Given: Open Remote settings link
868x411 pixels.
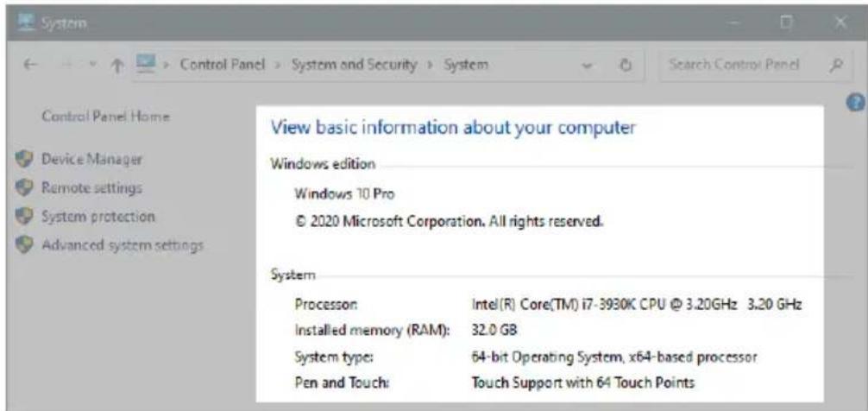Looking at the screenshot, I should pyautogui.click(x=92, y=187).
